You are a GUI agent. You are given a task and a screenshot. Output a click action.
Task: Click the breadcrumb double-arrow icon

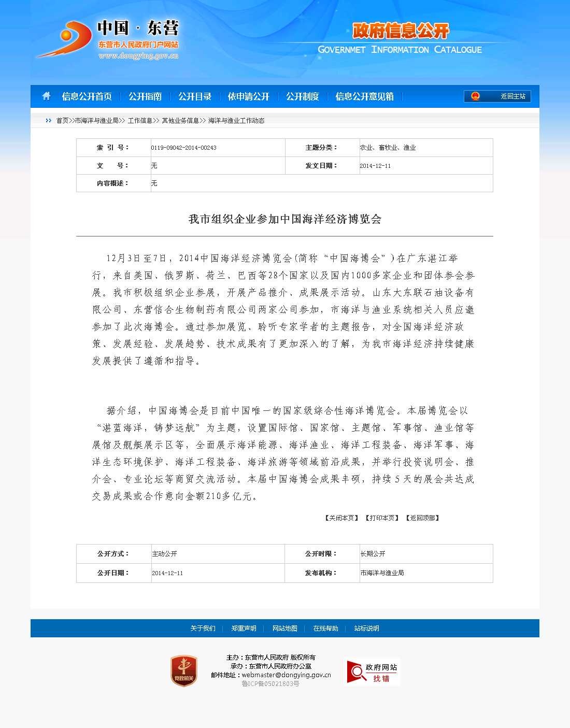coord(49,121)
